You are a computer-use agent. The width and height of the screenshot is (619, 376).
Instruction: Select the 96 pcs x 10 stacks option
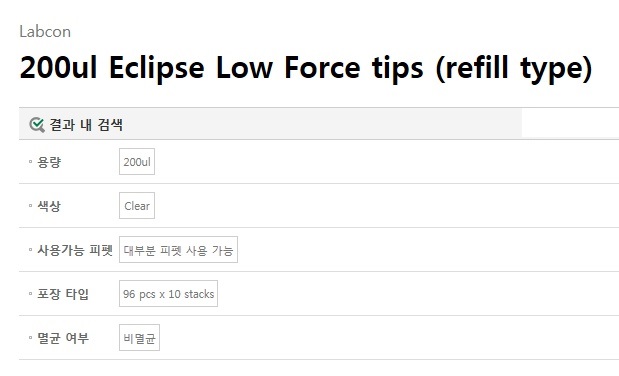click(x=169, y=293)
